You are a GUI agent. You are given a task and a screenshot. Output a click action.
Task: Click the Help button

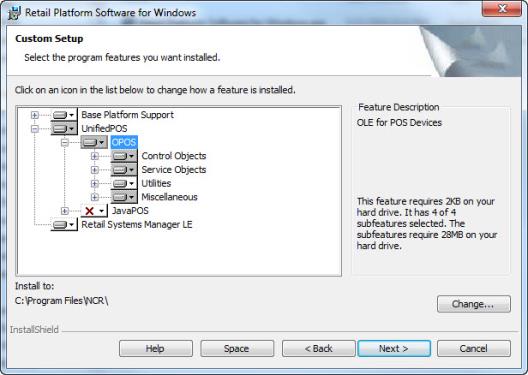tap(156, 348)
